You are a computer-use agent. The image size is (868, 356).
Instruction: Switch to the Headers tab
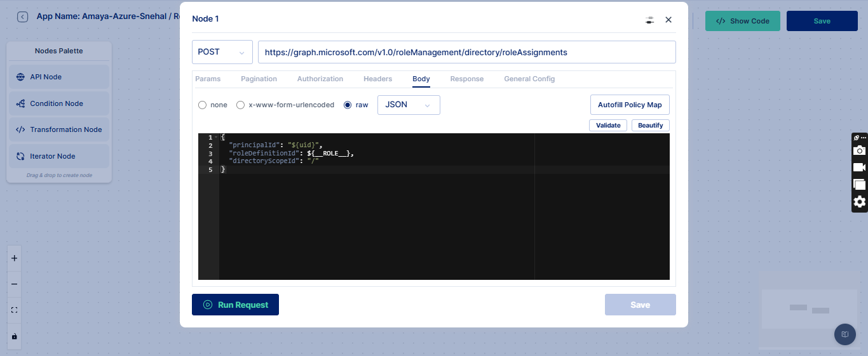(377, 79)
